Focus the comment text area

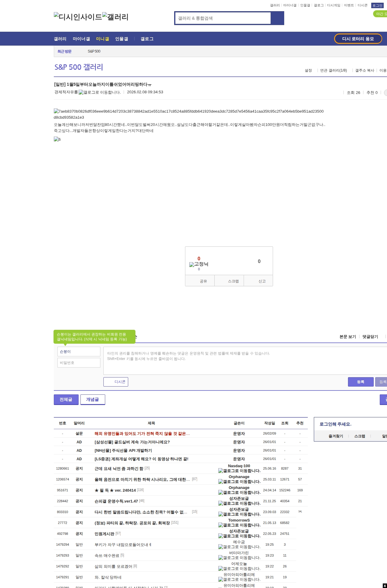(245, 361)
